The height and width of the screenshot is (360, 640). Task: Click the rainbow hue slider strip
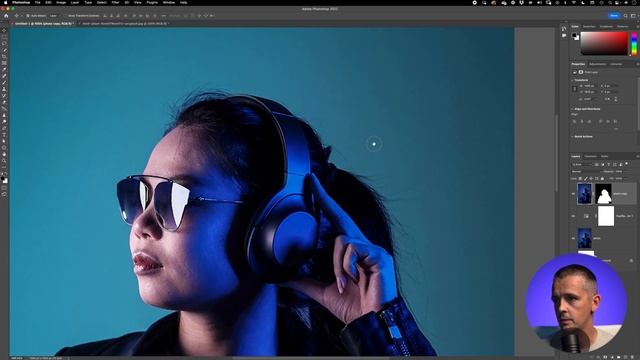tap(634, 44)
